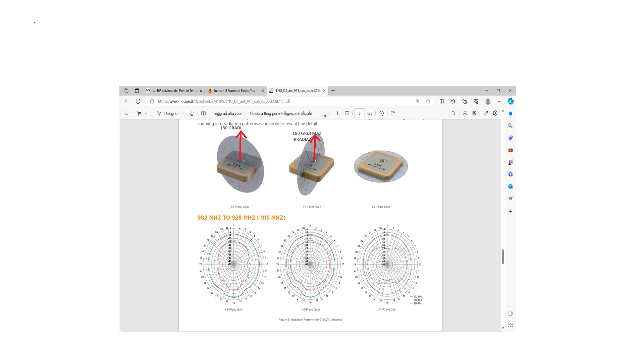Screen dimensions: 644x342
Task: Save the PDF with the disk icon
Action: pos(474,113)
